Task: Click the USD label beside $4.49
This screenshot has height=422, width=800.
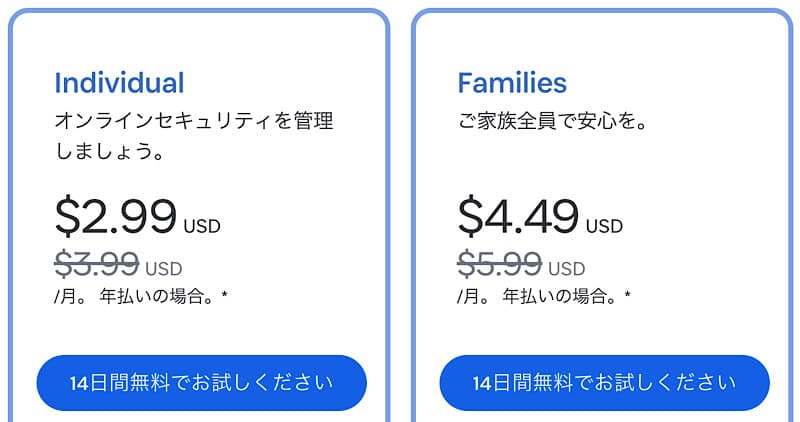Action: [x=604, y=226]
